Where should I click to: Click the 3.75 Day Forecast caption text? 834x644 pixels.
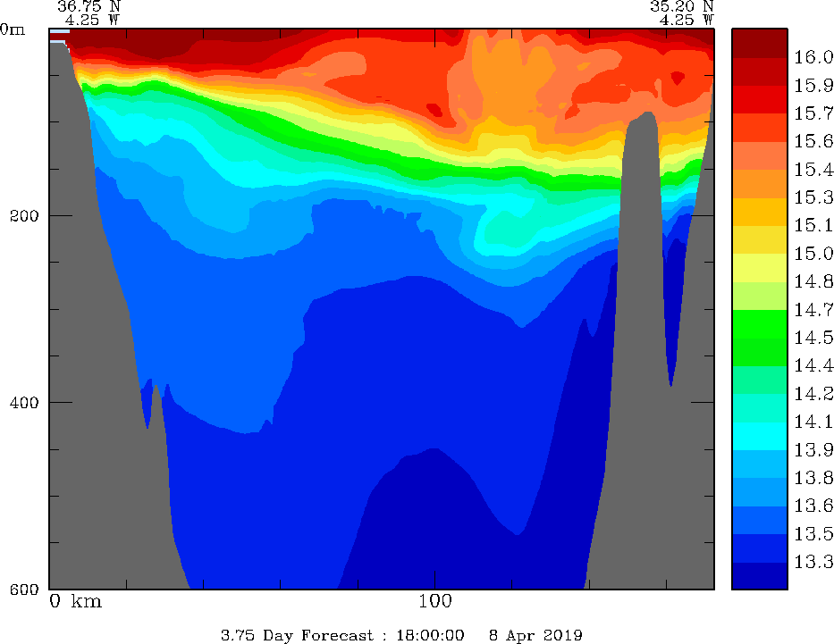click(x=297, y=635)
